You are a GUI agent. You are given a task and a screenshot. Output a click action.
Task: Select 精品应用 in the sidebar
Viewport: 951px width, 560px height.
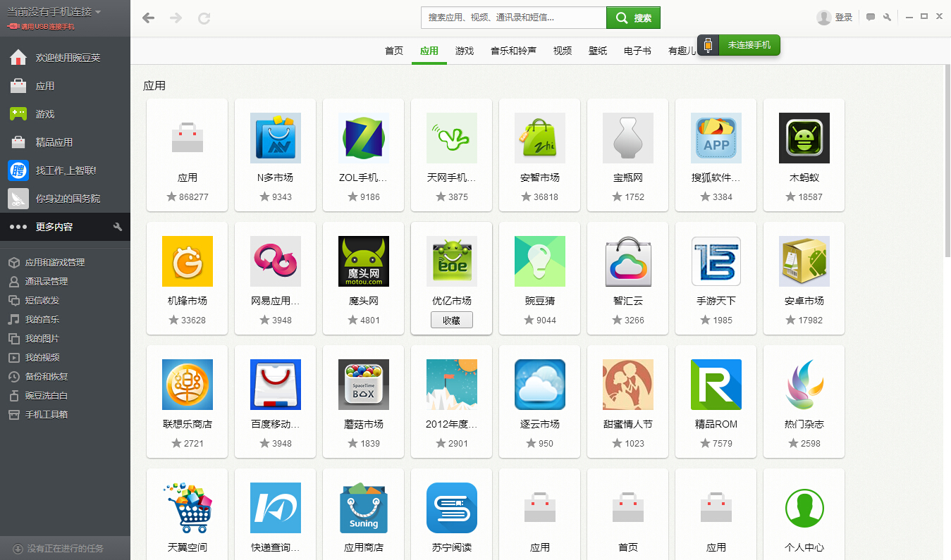click(65, 142)
